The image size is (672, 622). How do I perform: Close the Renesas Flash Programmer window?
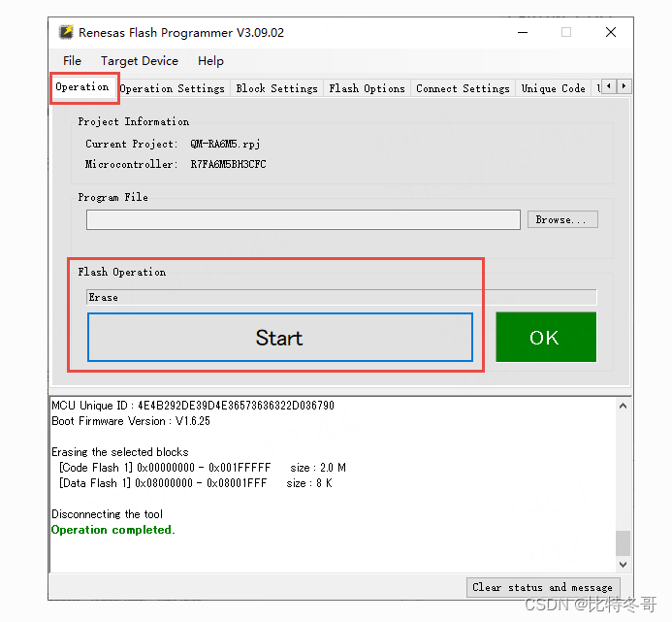(x=611, y=32)
